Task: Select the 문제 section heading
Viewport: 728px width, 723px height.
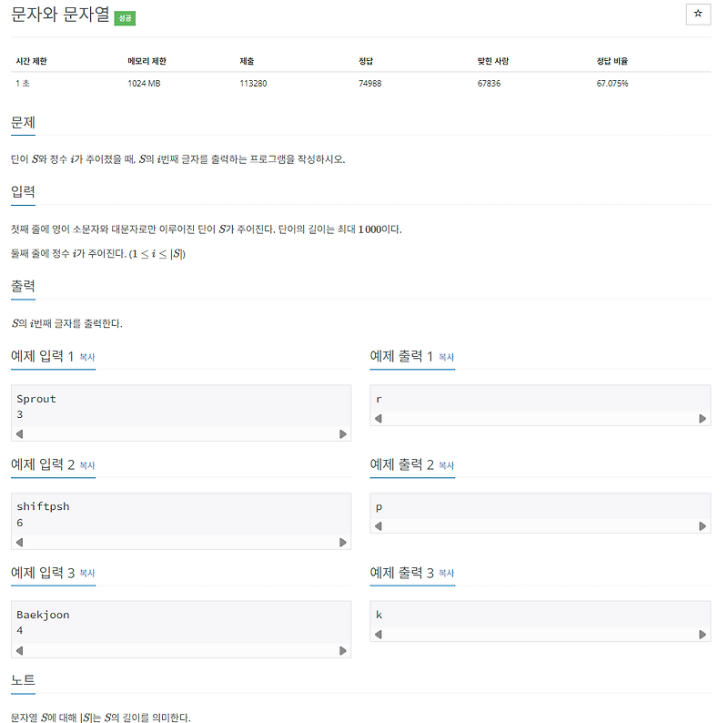Action: 24,122
